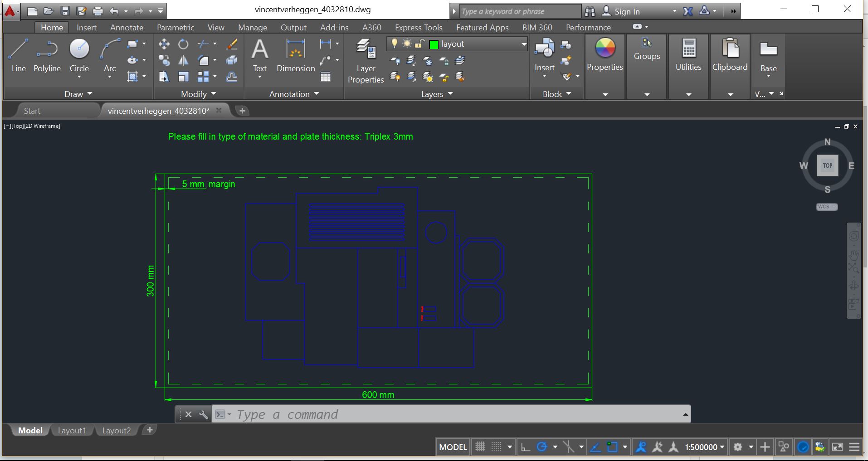This screenshot has height=461, width=868.
Task: Activate the Rotate tool
Action: [x=183, y=44]
